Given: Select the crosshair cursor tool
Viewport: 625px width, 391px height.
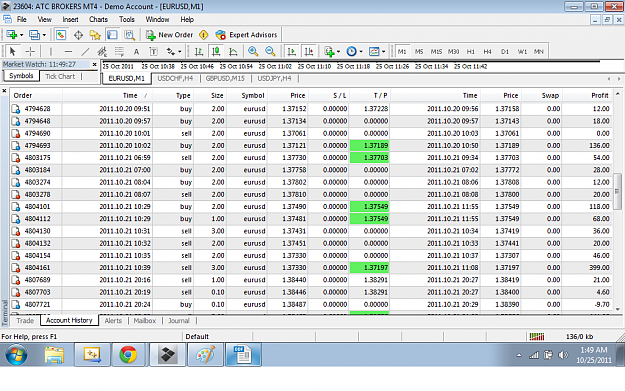Looking at the screenshot, I should [x=30, y=51].
